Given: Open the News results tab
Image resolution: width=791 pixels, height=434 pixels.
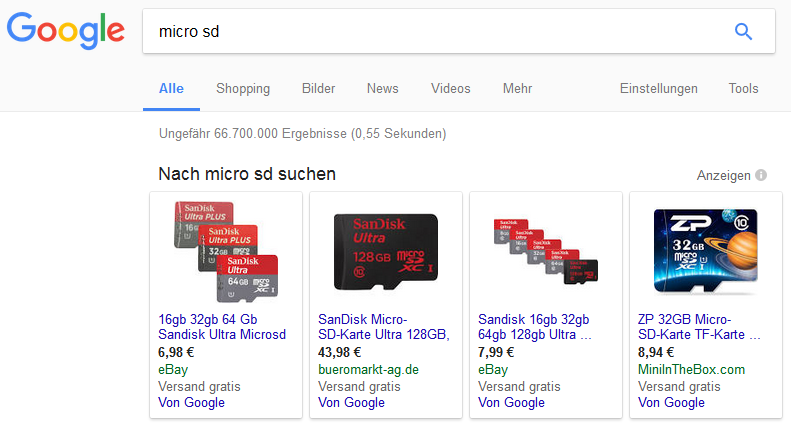Looking at the screenshot, I should click(382, 88).
